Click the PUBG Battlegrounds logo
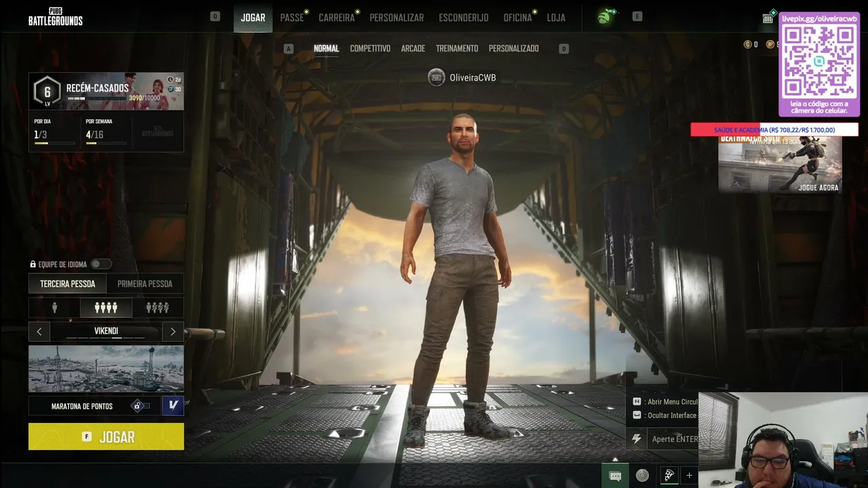Viewport: 868px width, 488px height. point(55,17)
